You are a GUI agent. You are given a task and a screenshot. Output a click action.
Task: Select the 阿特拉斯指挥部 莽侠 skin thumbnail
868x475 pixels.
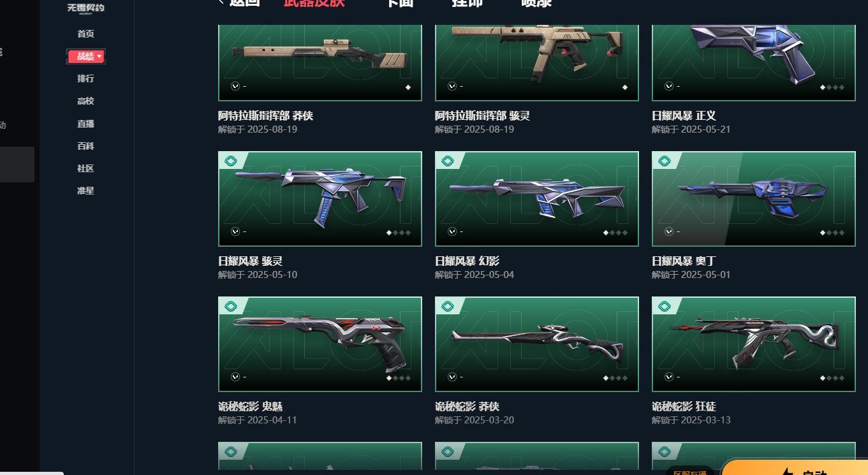coord(320,62)
